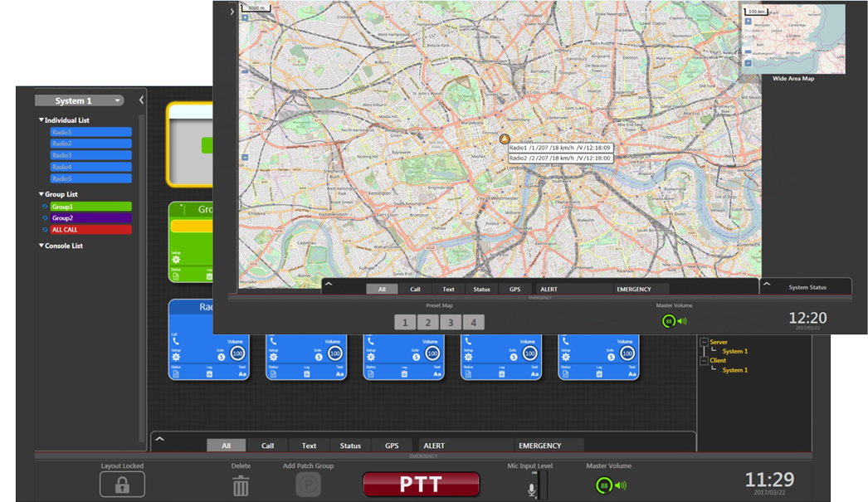Click the Add Patch Group icon

[308, 485]
